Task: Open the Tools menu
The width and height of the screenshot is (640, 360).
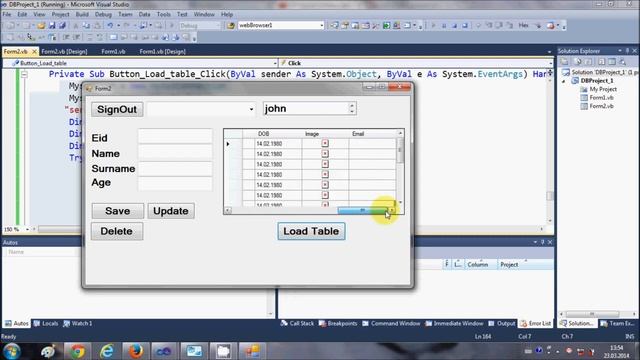Action: coord(164,14)
